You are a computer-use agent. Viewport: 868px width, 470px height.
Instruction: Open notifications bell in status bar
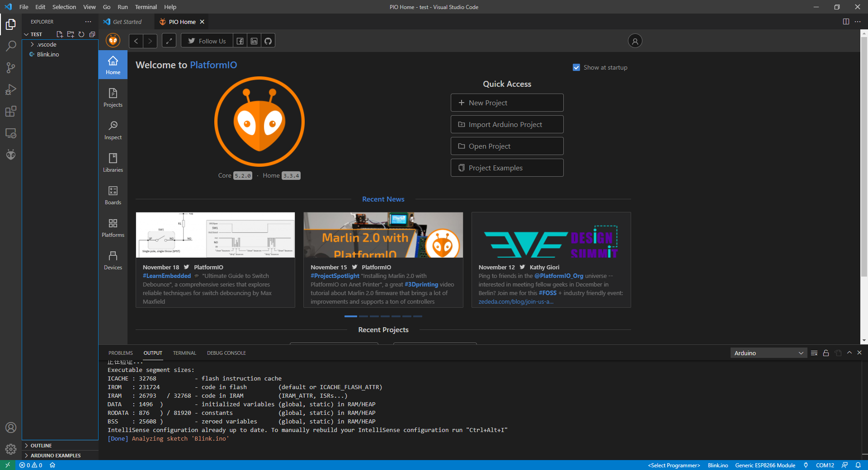click(858, 465)
